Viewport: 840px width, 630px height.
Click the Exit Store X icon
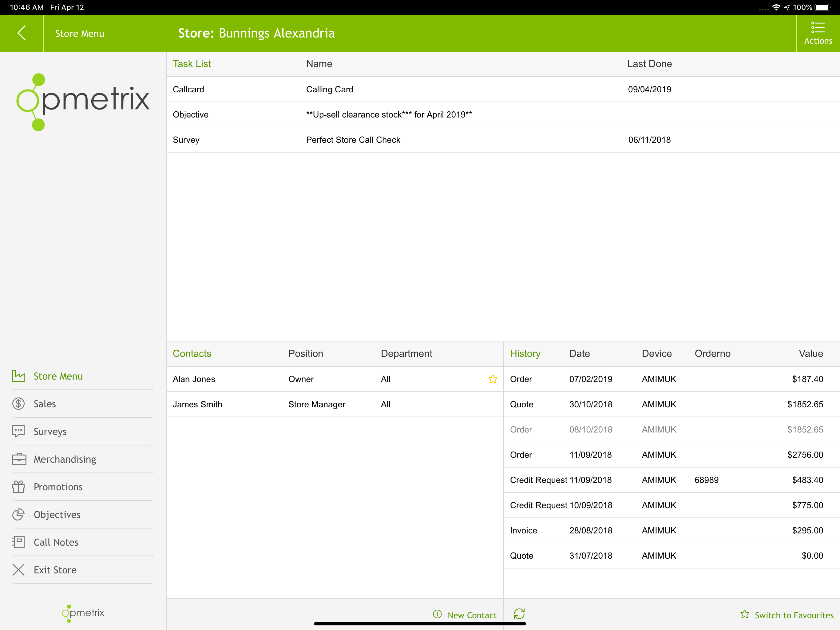click(x=18, y=570)
